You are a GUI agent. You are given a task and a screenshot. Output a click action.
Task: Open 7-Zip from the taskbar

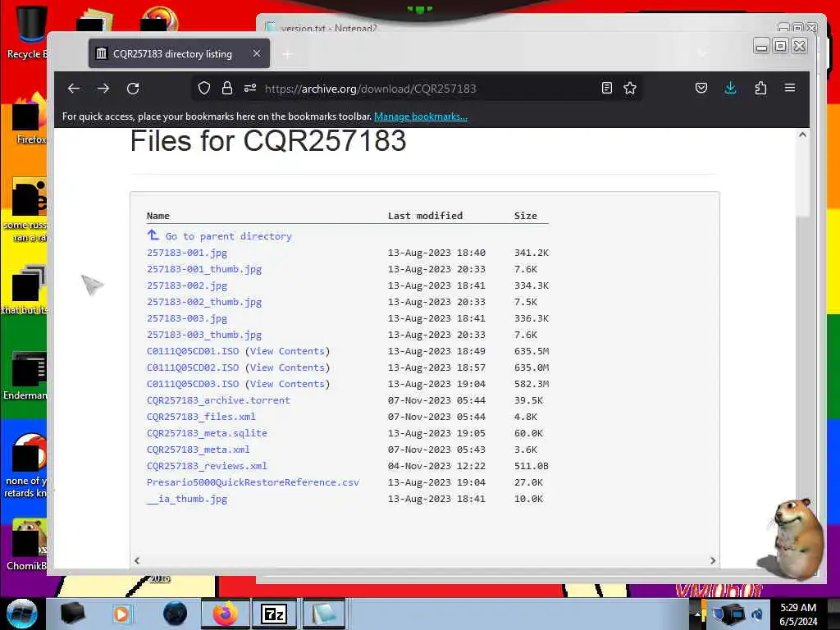click(x=274, y=614)
